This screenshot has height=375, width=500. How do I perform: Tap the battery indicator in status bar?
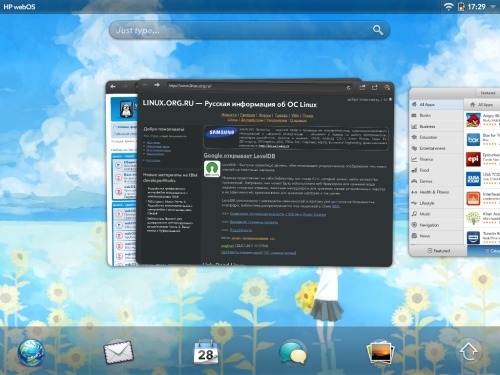tap(461, 6)
